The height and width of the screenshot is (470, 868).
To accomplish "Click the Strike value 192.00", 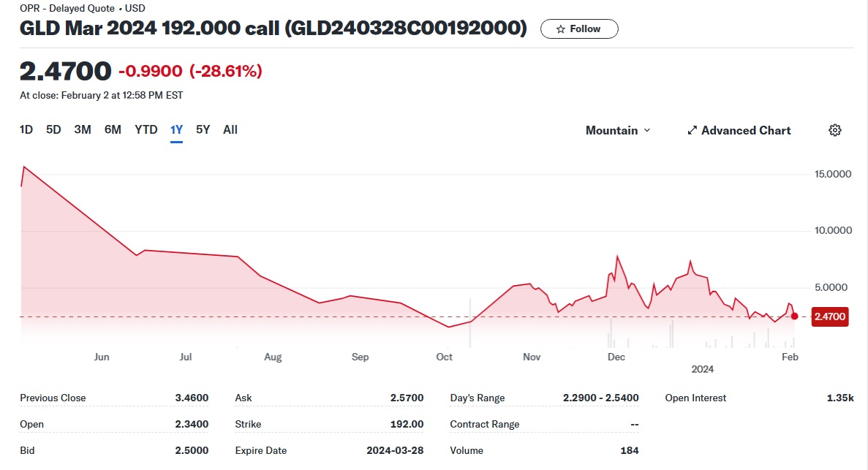I will [x=407, y=424].
